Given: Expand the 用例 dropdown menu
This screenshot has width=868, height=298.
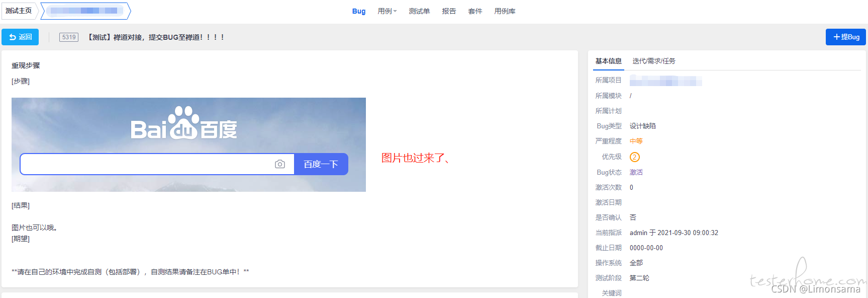Looking at the screenshot, I should 387,11.
